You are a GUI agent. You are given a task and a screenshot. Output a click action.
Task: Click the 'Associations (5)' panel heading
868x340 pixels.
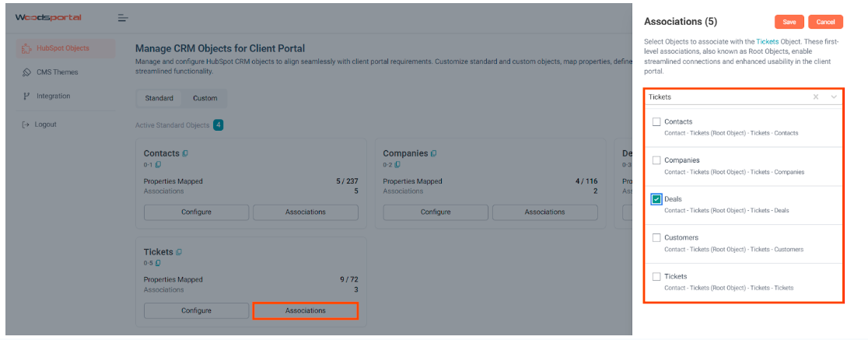[681, 22]
